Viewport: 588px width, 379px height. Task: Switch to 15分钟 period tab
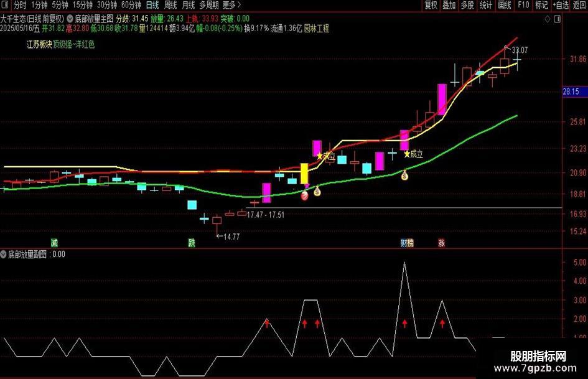[x=83, y=5]
